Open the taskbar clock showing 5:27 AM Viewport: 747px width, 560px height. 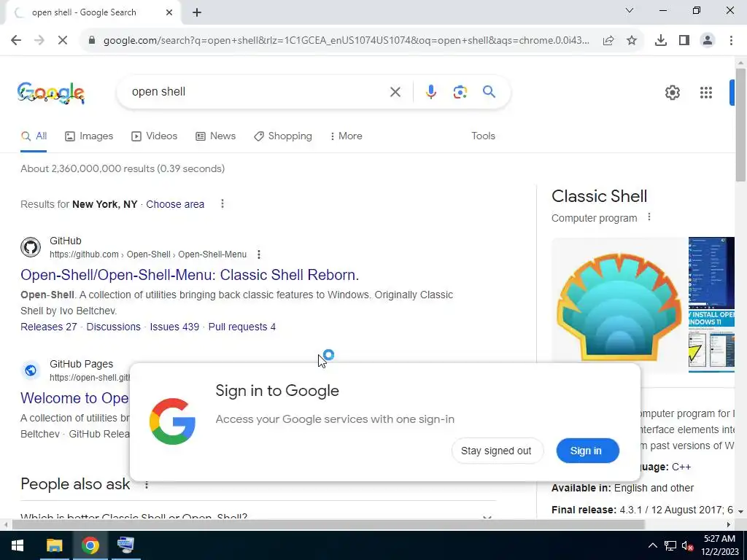[x=719, y=545]
